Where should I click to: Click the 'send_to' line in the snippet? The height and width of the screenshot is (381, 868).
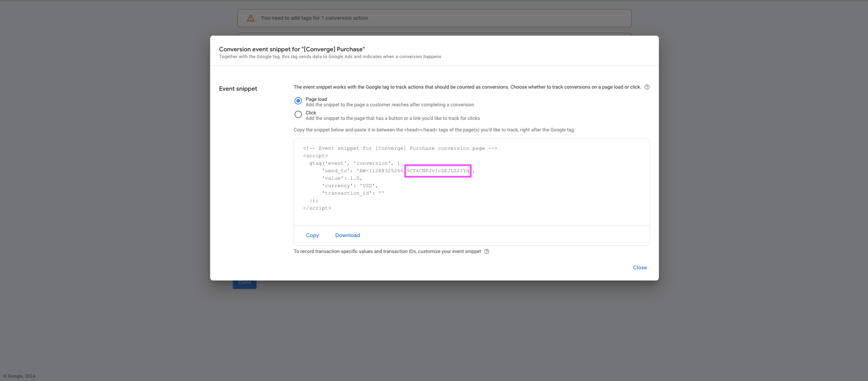click(x=399, y=171)
